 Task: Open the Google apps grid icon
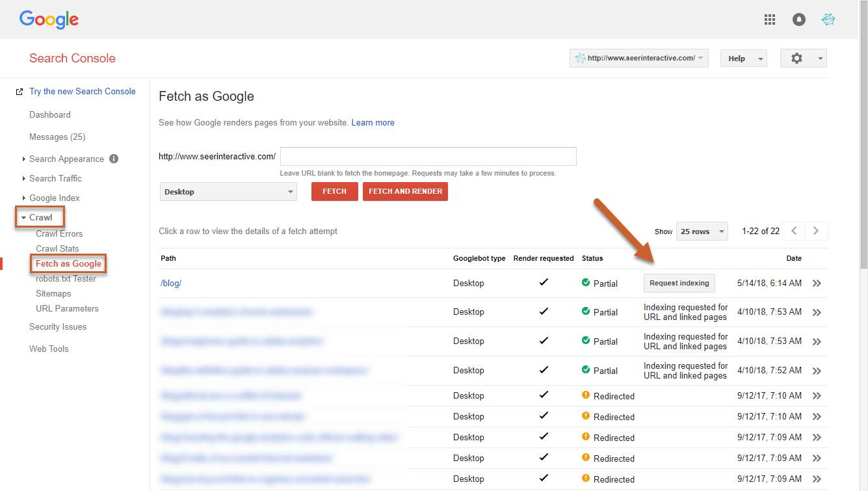click(x=770, y=20)
